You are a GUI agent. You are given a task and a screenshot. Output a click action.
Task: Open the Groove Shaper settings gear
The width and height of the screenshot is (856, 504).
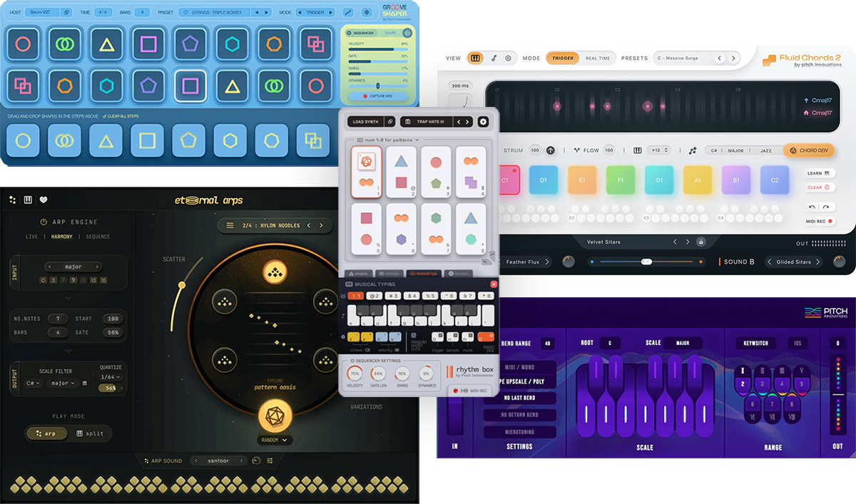pos(367,12)
